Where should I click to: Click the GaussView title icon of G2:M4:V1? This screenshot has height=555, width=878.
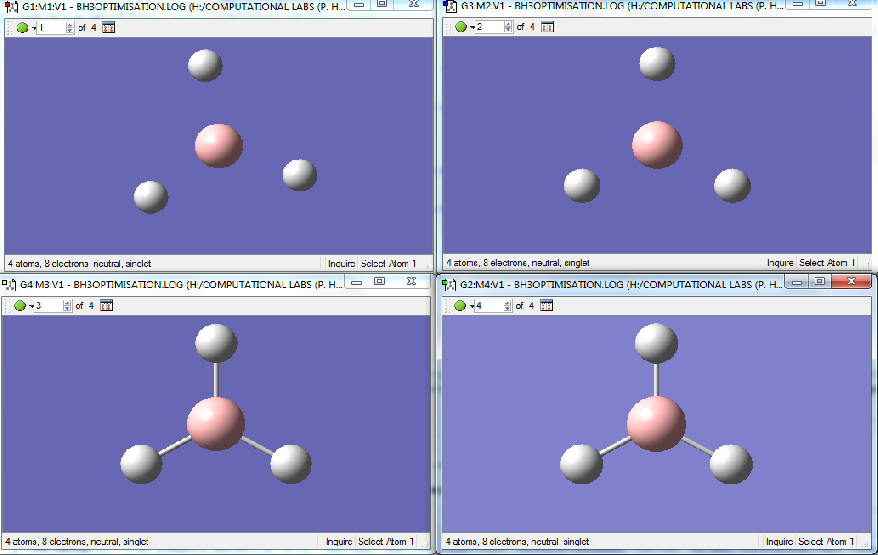pyautogui.click(x=449, y=285)
